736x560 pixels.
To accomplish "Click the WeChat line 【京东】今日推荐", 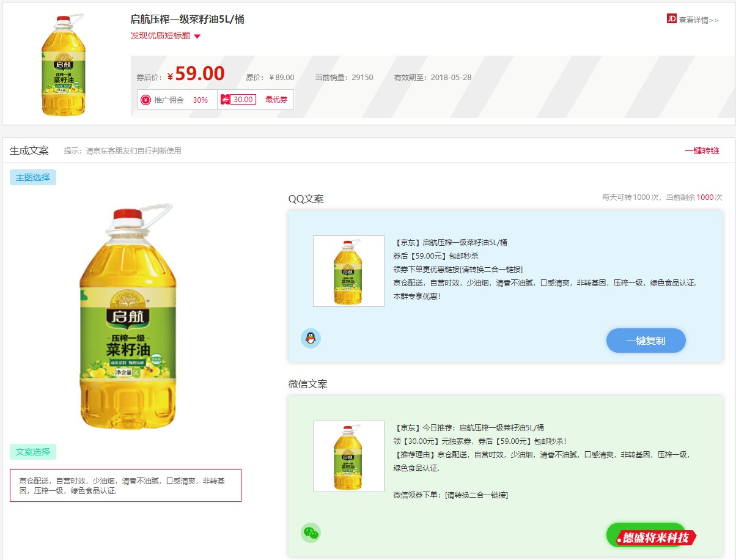I will coord(469,428).
